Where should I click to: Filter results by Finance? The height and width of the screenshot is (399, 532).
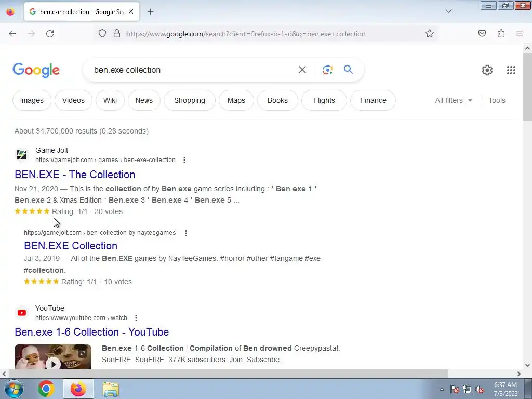coord(373,100)
